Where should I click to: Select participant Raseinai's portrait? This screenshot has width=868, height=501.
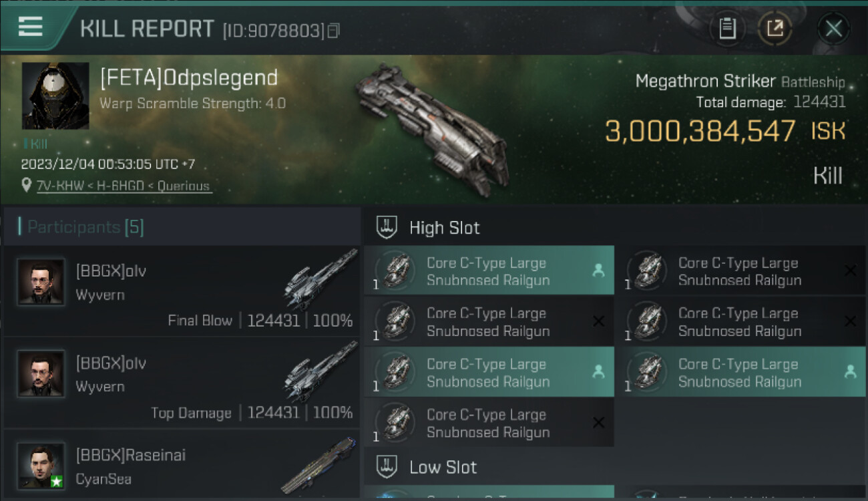[41, 465]
